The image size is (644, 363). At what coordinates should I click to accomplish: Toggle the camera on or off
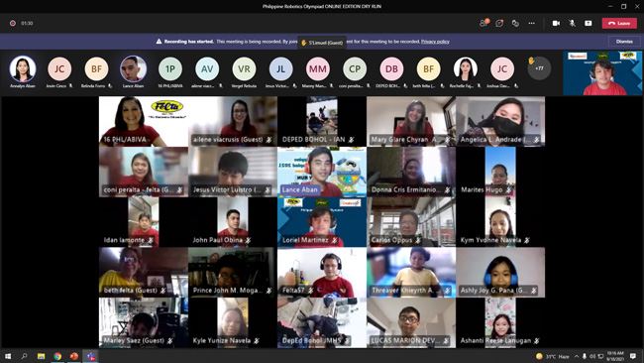pyautogui.click(x=556, y=23)
